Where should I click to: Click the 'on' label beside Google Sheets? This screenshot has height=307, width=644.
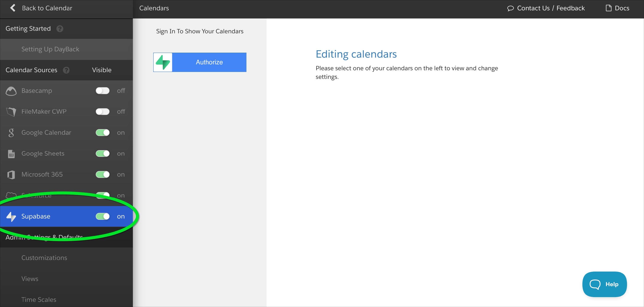121,154
